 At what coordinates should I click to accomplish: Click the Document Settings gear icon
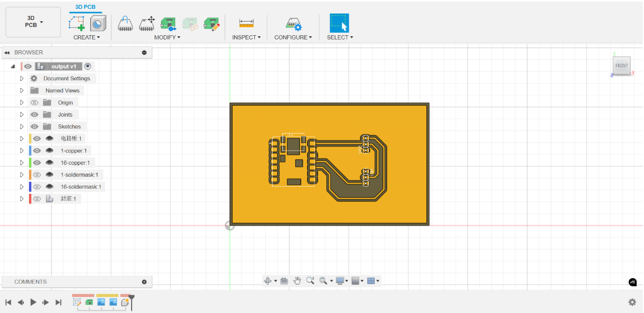tap(34, 78)
